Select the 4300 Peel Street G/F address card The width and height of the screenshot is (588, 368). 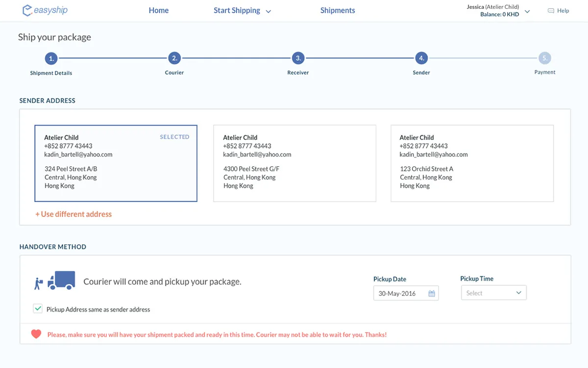pos(294,163)
